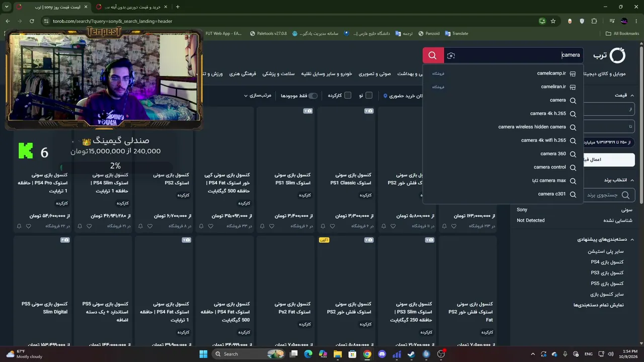644x362 pixels.
Task: Click the store icon beside camelcamp.ir
Action: click(x=573, y=74)
